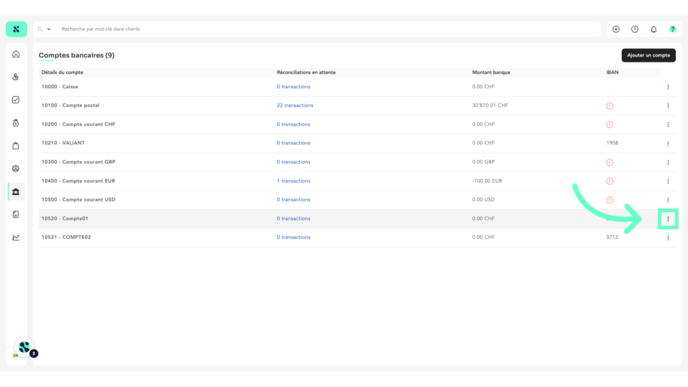Click IBAN warning icon for Compte courant EUR
This screenshot has height=387, width=688.
click(609, 181)
